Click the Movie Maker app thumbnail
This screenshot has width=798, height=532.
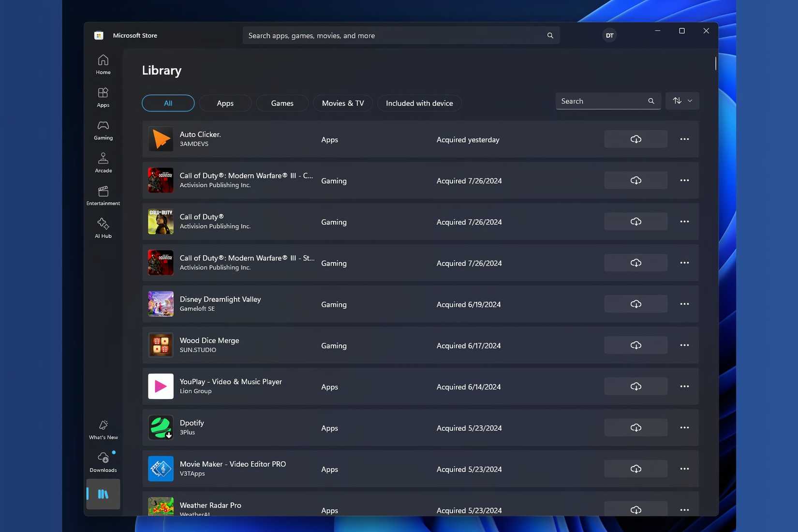point(161,469)
